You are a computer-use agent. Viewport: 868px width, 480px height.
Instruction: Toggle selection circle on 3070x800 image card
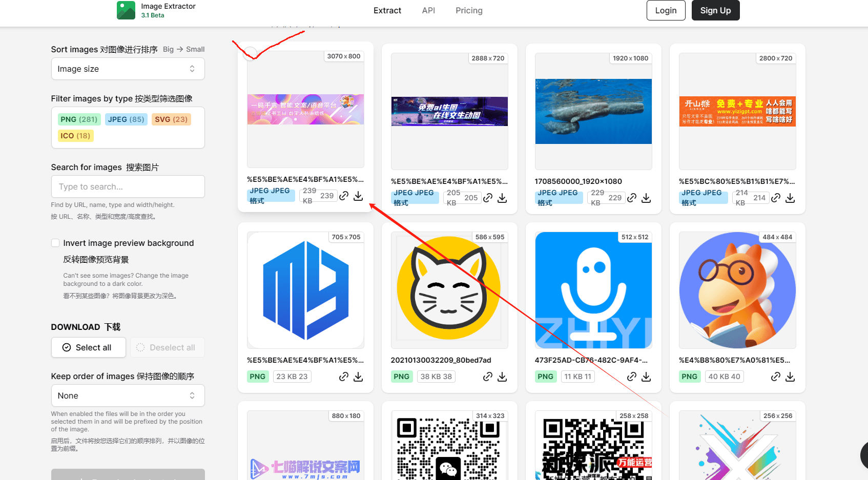tap(250, 53)
